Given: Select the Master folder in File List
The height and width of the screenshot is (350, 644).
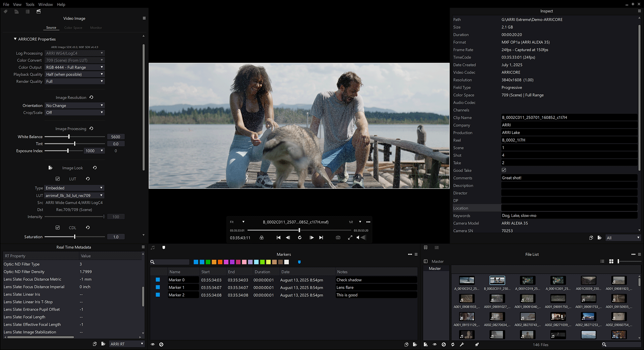Looking at the screenshot, I should tap(435, 269).
